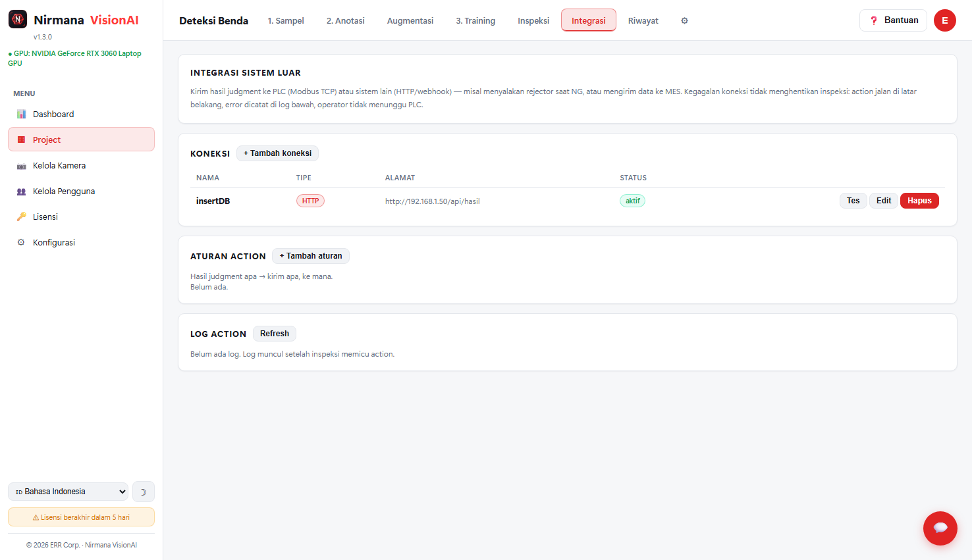Image resolution: width=972 pixels, height=560 pixels.
Task: Delete insertDB connection using Hapus
Action: point(919,201)
